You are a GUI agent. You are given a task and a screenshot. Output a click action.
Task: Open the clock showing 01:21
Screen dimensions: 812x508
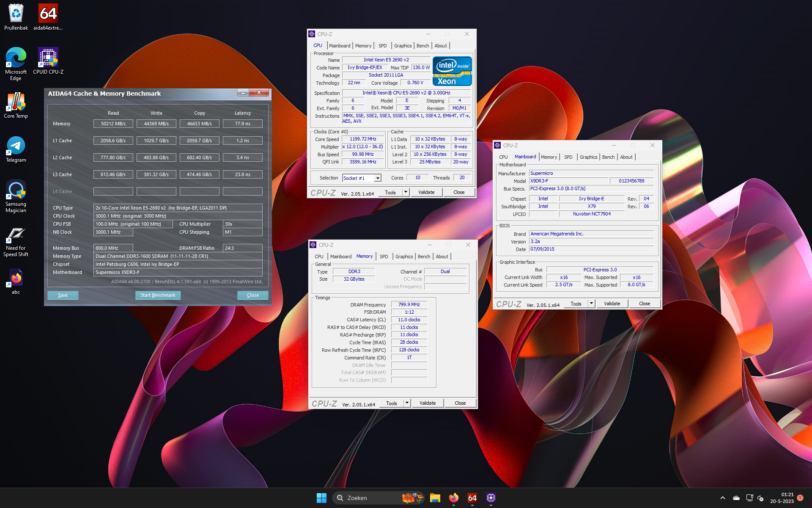pyautogui.click(x=782, y=498)
